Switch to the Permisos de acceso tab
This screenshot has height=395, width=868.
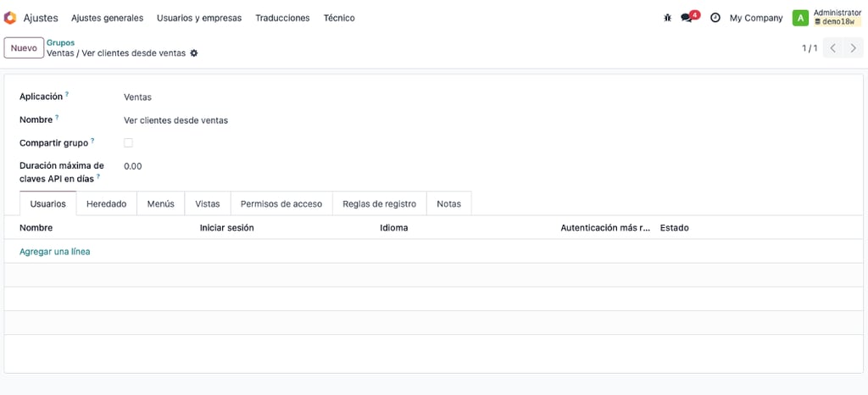[x=281, y=203]
